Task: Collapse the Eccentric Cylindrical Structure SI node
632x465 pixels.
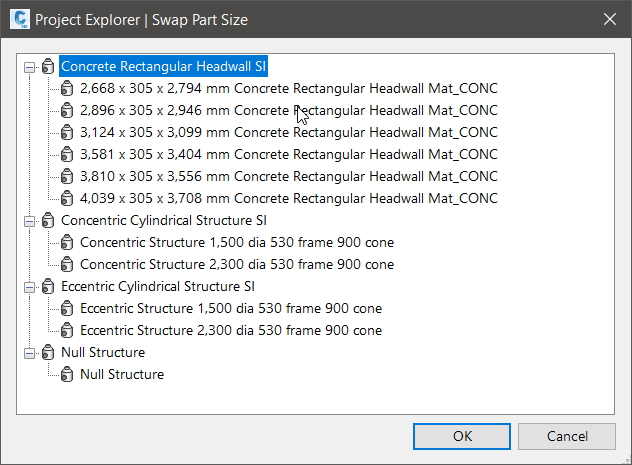Action: pyautogui.click(x=30, y=287)
